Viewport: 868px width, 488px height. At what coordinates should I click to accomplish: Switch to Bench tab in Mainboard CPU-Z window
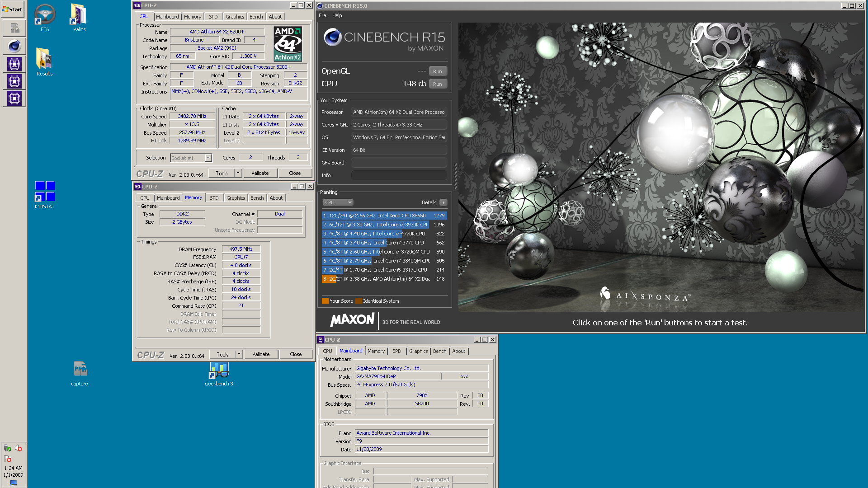440,351
